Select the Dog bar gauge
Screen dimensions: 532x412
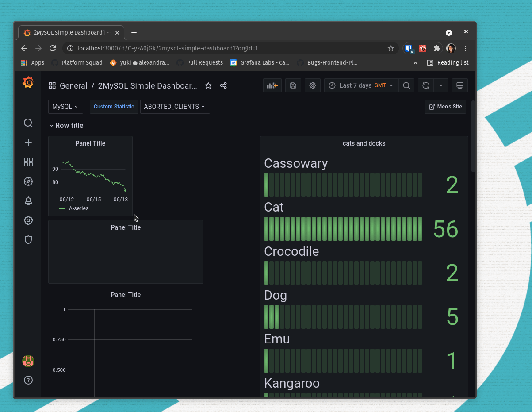[x=343, y=317]
